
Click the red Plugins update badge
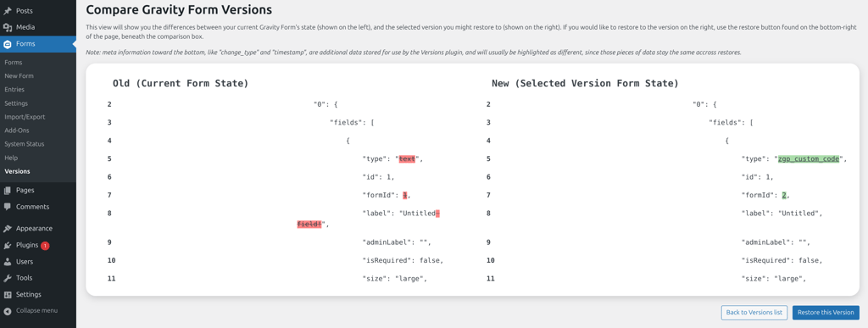click(46, 246)
